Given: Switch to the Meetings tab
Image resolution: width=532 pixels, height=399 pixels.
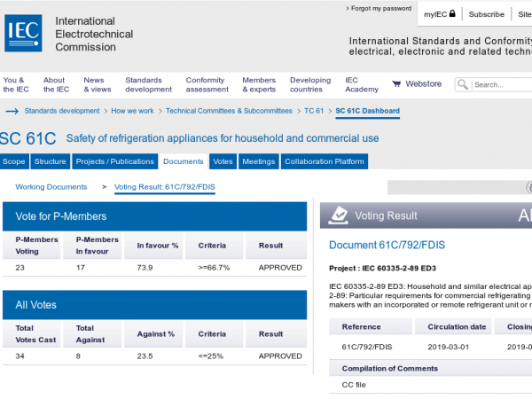Looking at the screenshot, I should (x=259, y=161).
